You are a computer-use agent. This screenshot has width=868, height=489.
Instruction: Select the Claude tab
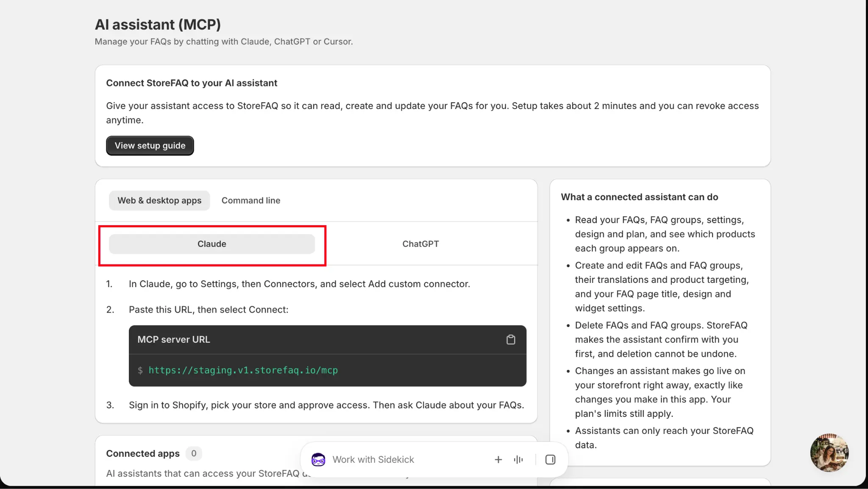pyautogui.click(x=212, y=244)
